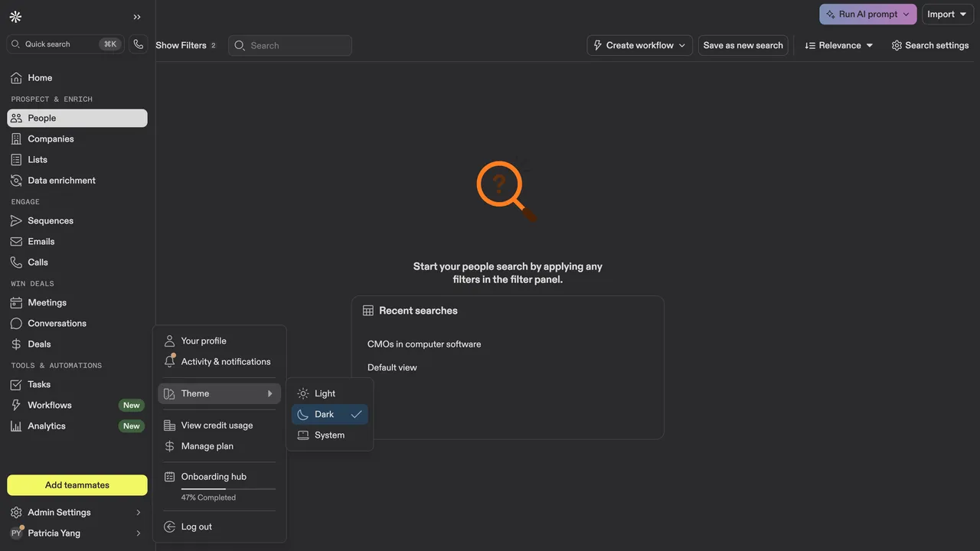
Task: Open the Create workflow dropdown
Action: (640, 46)
